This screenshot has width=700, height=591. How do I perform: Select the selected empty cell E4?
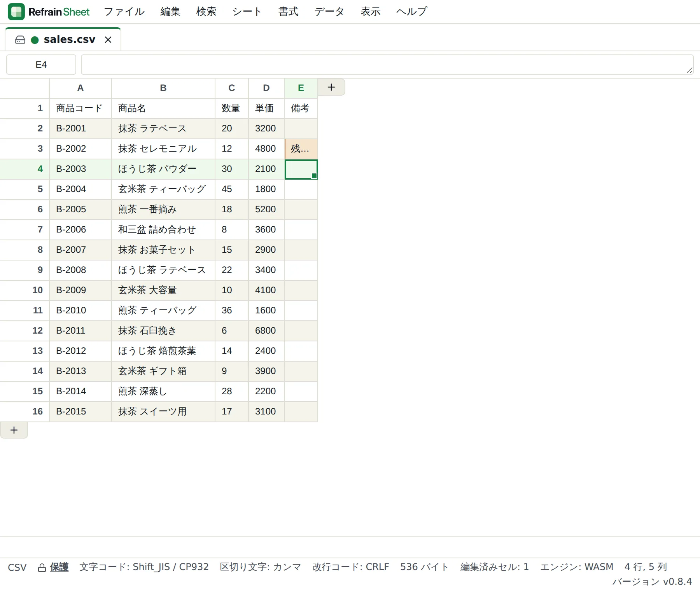pyautogui.click(x=301, y=169)
